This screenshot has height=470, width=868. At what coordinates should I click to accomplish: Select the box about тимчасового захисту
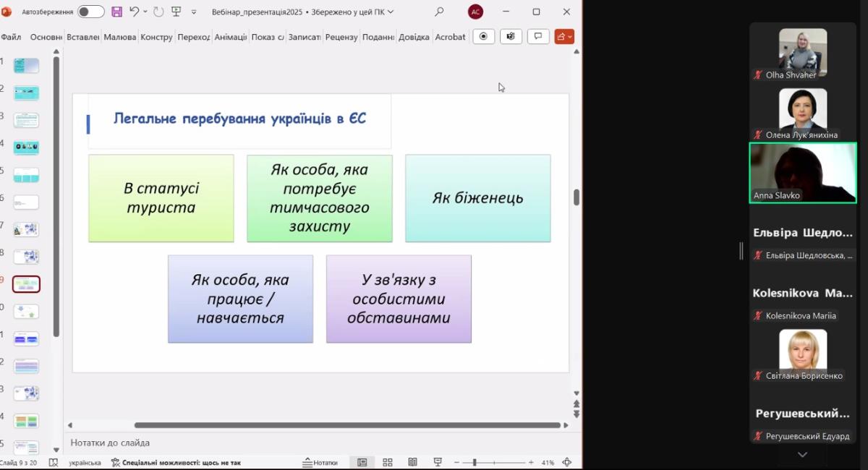[320, 198]
